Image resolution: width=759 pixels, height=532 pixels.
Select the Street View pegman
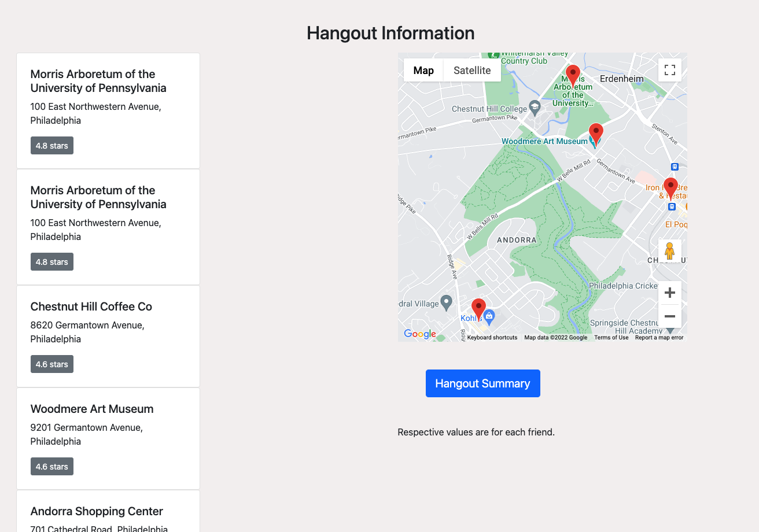coord(670,251)
